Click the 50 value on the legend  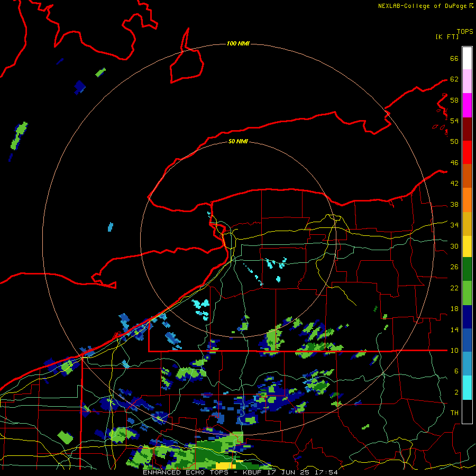(454, 141)
